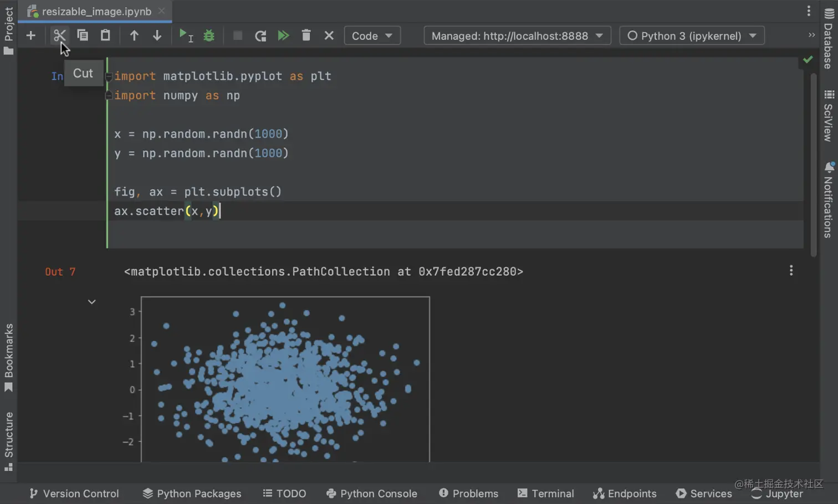The height and width of the screenshot is (504, 838).
Task: Open the Notifications panel
Action: pos(829,199)
